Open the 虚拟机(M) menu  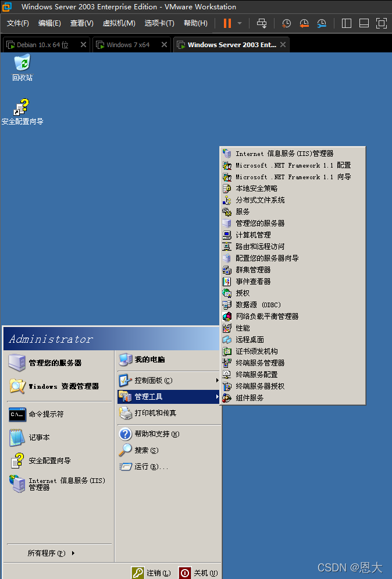tap(119, 23)
